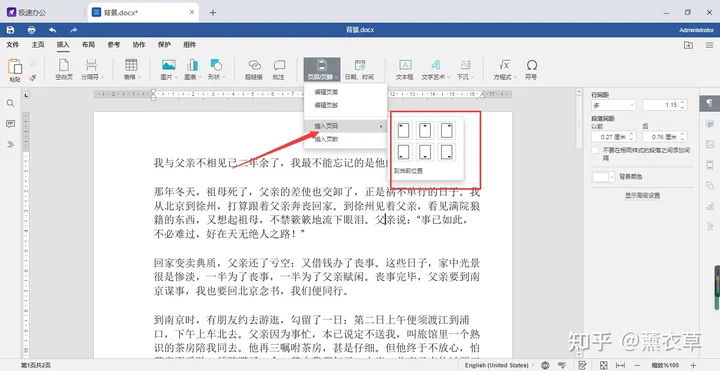This screenshot has height=371, width=720.
Task: Click zoom out minus in status bar
Action: [637, 365]
